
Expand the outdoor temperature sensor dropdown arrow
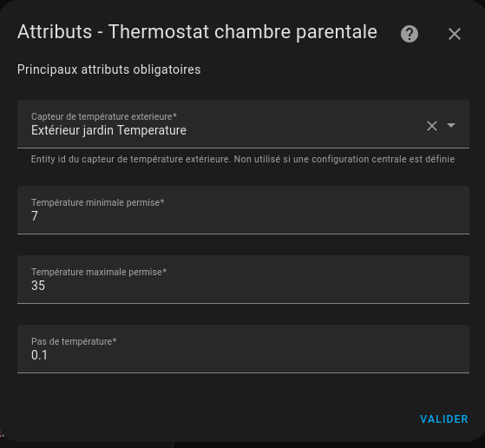point(451,125)
